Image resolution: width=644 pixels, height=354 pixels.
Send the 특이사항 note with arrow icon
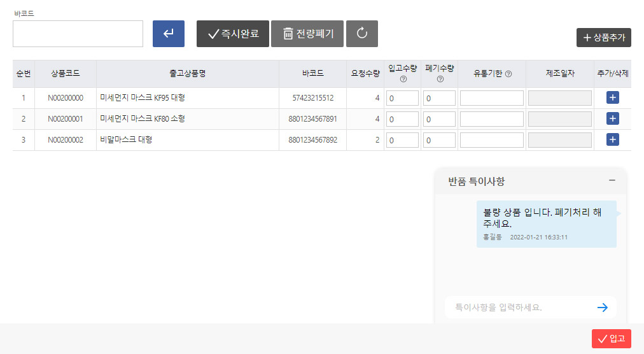pyautogui.click(x=603, y=308)
